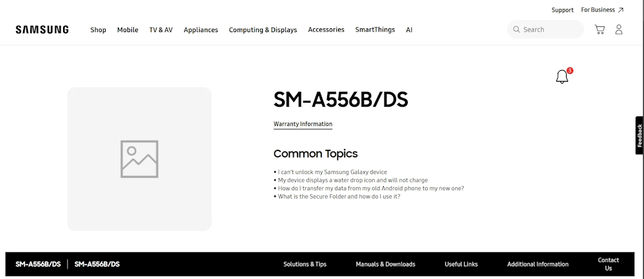
Task: Go to Solutions & Tips tab
Action: [305, 264]
